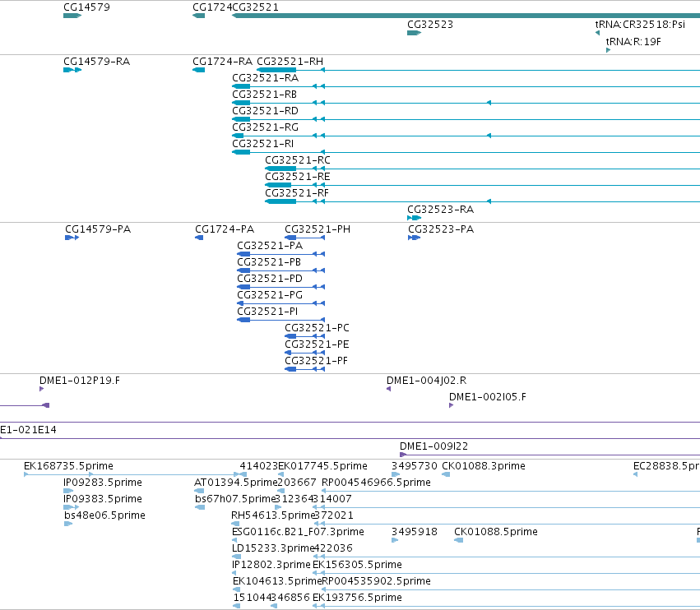Click the 3495918 EST glyph
Viewport: 700px width, 610px height.
(x=395, y=540)
